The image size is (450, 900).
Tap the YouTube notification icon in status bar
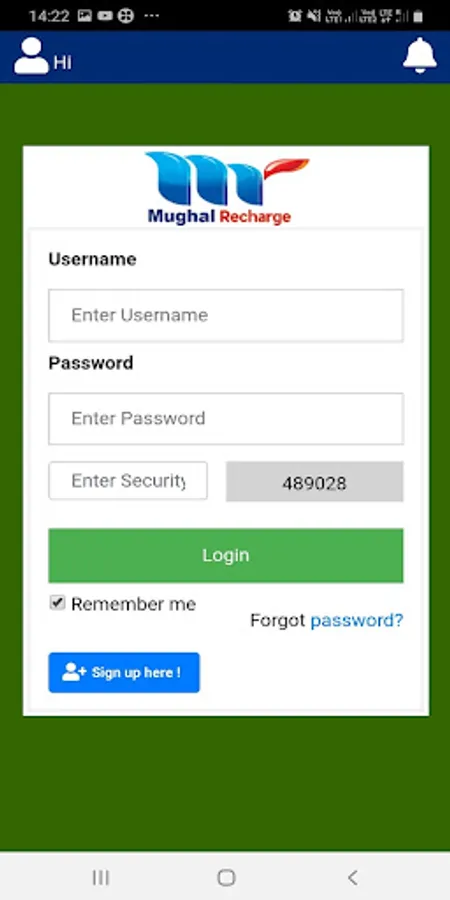[104, 16]
